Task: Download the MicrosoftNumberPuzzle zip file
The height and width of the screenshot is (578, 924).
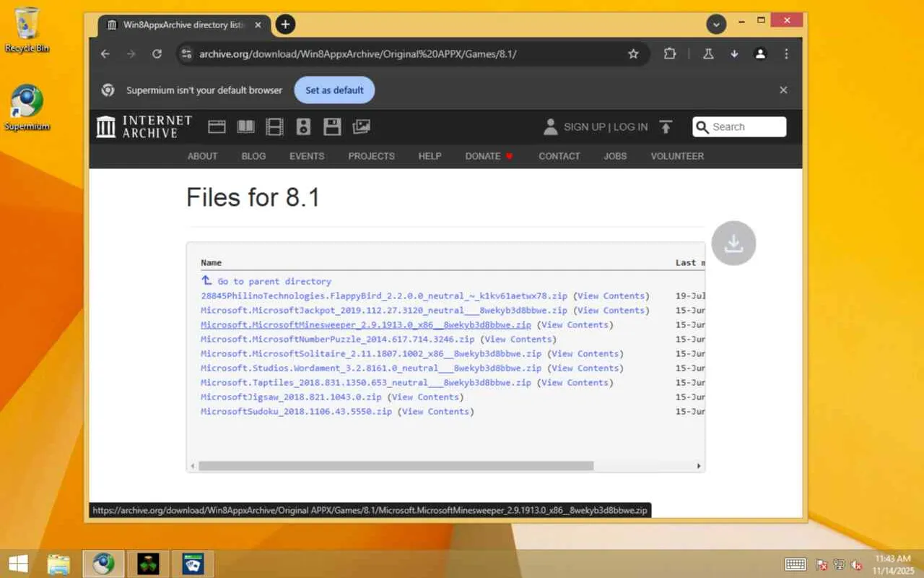Action: click(338, 339)
